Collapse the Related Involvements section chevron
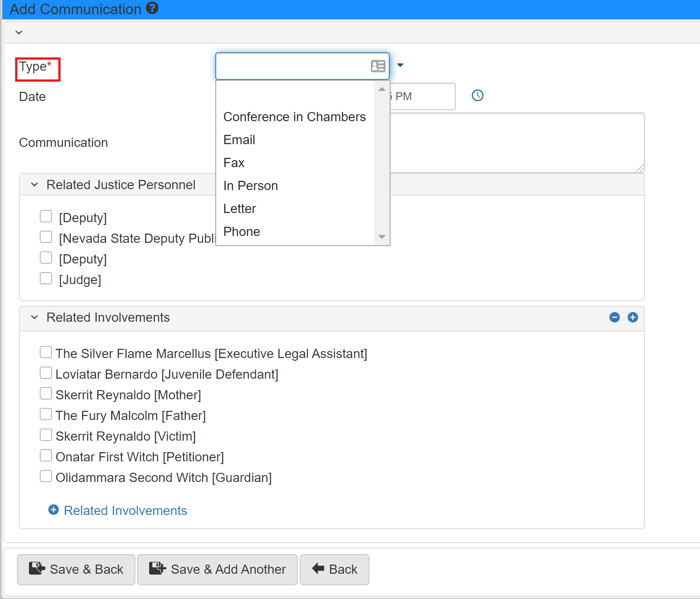 (x=34, y=317)
